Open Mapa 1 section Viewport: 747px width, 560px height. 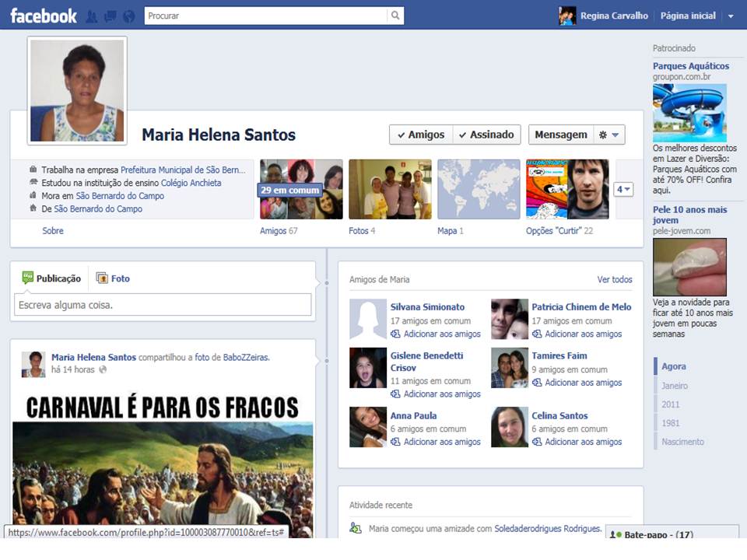[451, 230]
